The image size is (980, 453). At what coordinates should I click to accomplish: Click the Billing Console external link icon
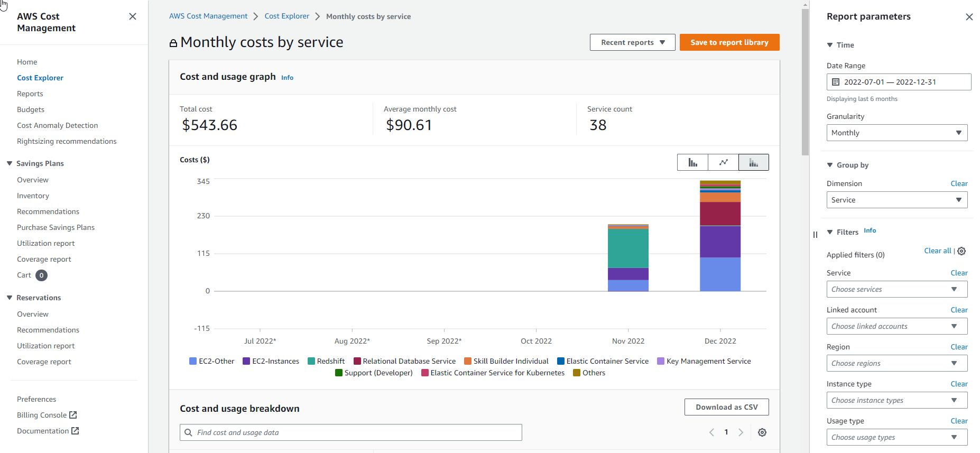pos(73,415)
